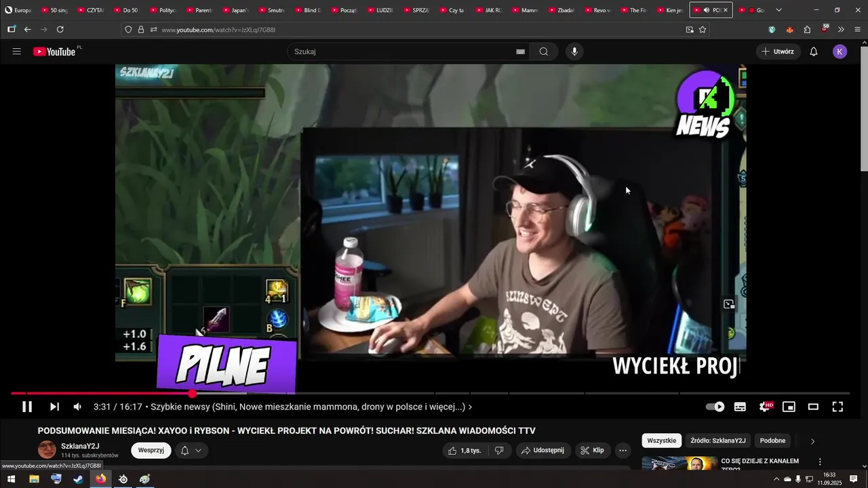Viewport: 868px width, 488px height.
Task: Start voice search with microphone
Action: coord(574,52)
